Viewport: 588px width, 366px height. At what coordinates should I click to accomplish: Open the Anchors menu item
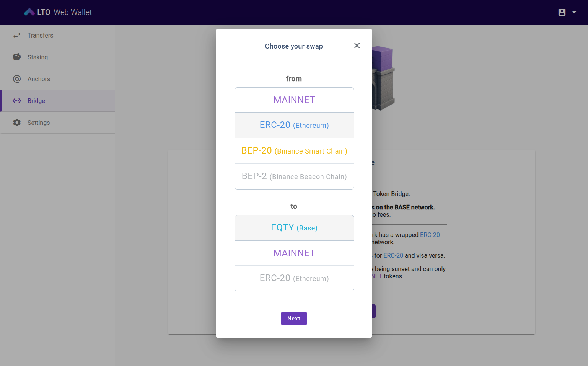(39, 79)
